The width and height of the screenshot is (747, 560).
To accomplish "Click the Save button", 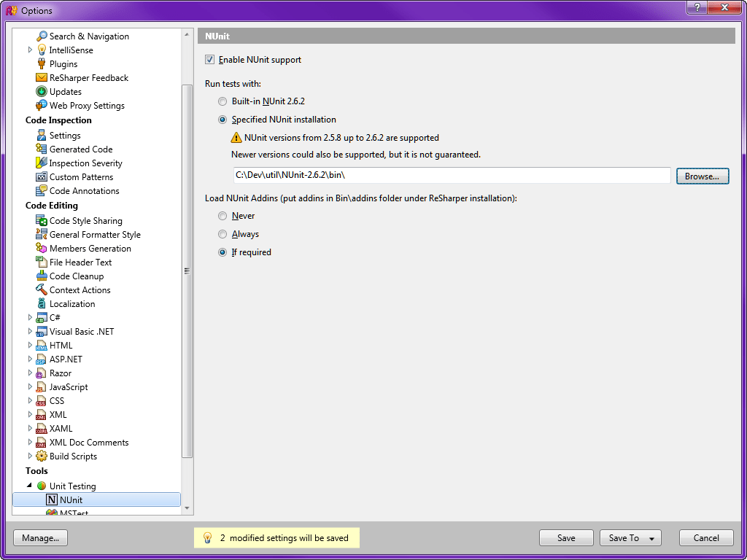I will click(x=566, y=538).
